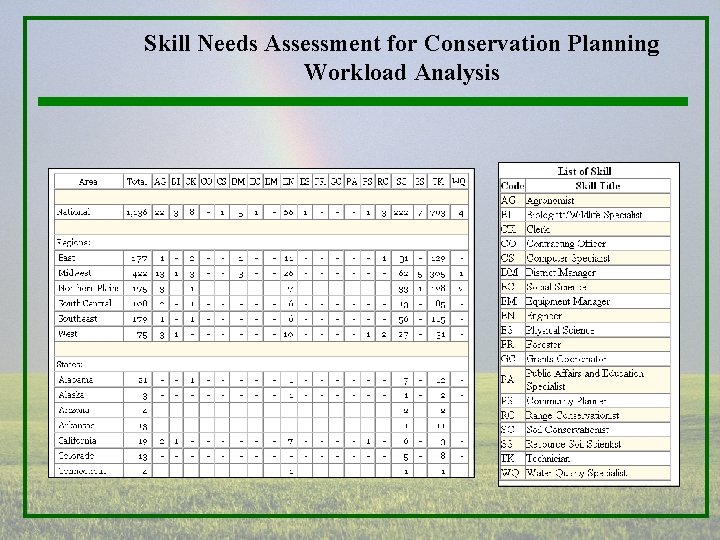Select the 'Regions:' section label
The height and width of the screenshot is (540, 720).
point(73,242)
